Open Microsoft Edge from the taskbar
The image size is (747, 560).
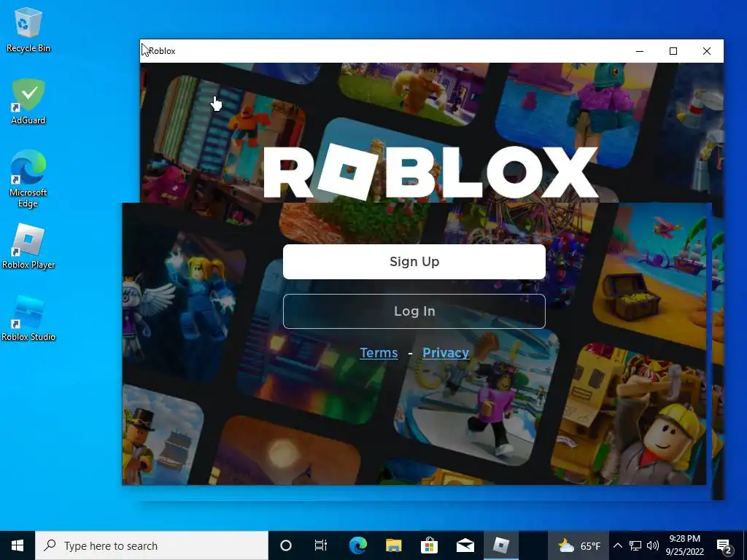(358, 545)
